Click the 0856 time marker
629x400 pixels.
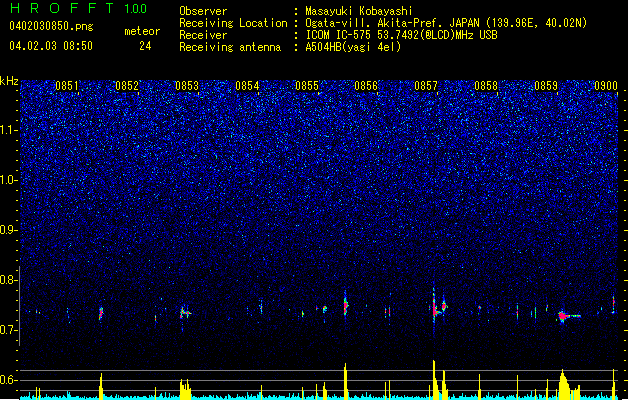tap(366, 86)
